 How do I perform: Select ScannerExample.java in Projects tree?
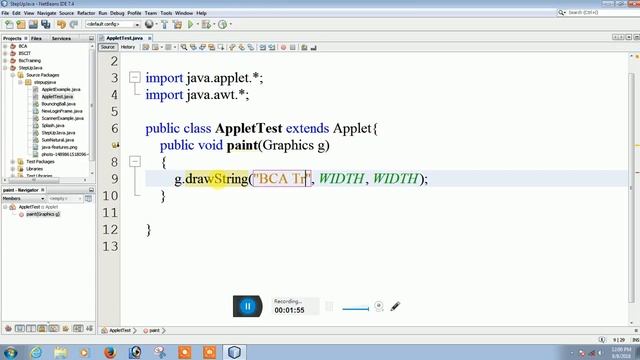pyautogui.click(x=62, y=118)
